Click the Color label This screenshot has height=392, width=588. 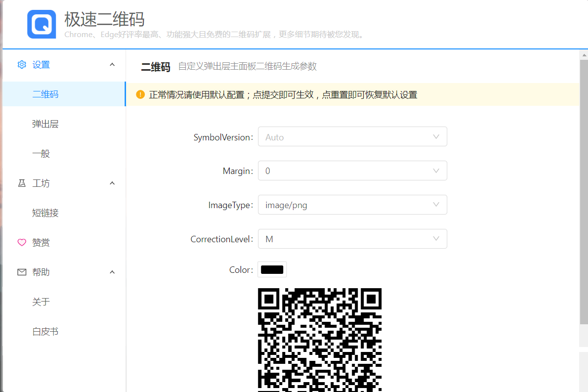click(241, 270)
